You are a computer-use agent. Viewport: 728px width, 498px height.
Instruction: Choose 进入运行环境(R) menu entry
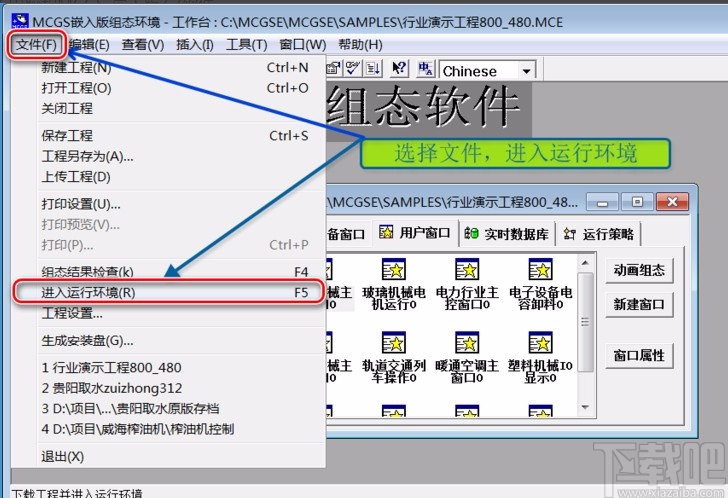click(168, 292)
